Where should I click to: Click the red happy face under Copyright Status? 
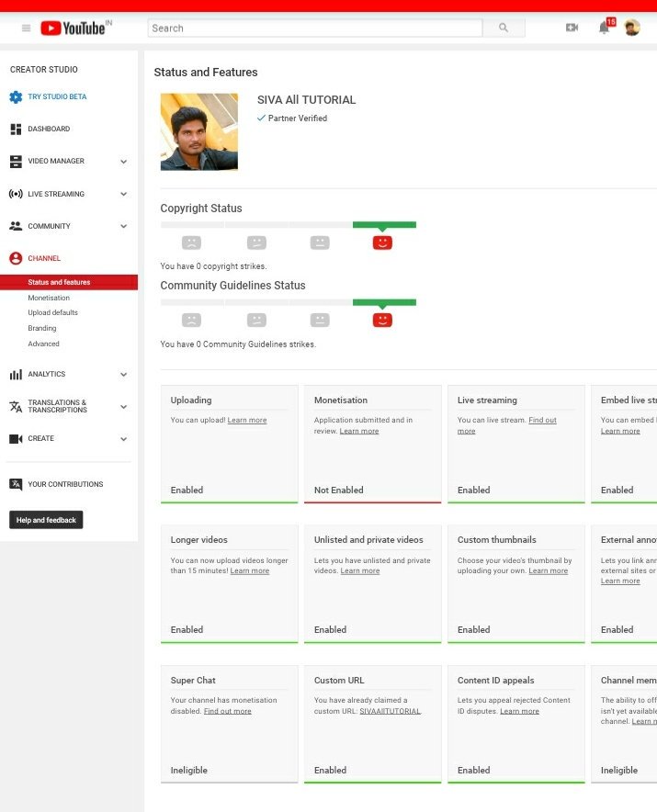382,242
